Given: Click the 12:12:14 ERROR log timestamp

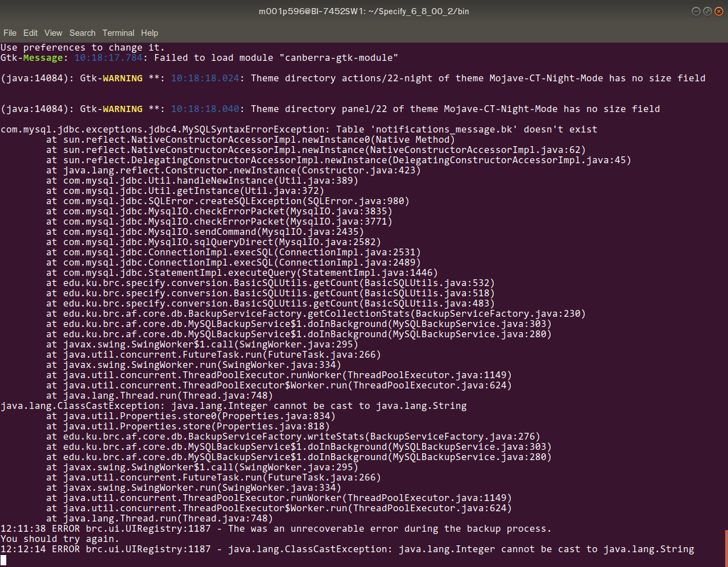Looking at the screenshot, I should tap(22, 549).
